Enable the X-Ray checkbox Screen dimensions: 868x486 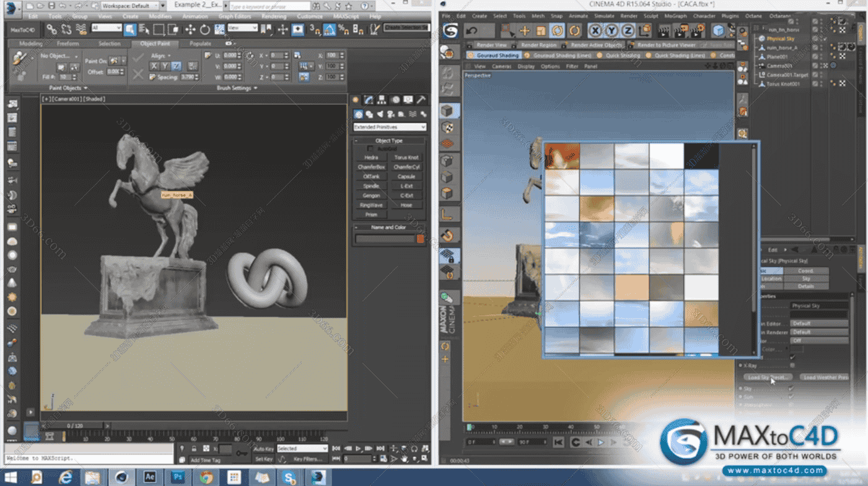tap(792, 366)
